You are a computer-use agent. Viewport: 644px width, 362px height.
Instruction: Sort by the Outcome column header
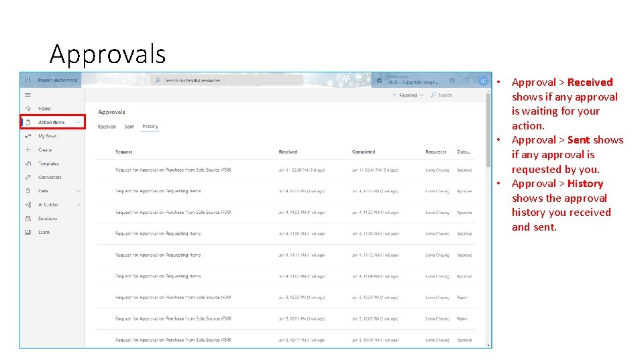(x=464, y=152)
